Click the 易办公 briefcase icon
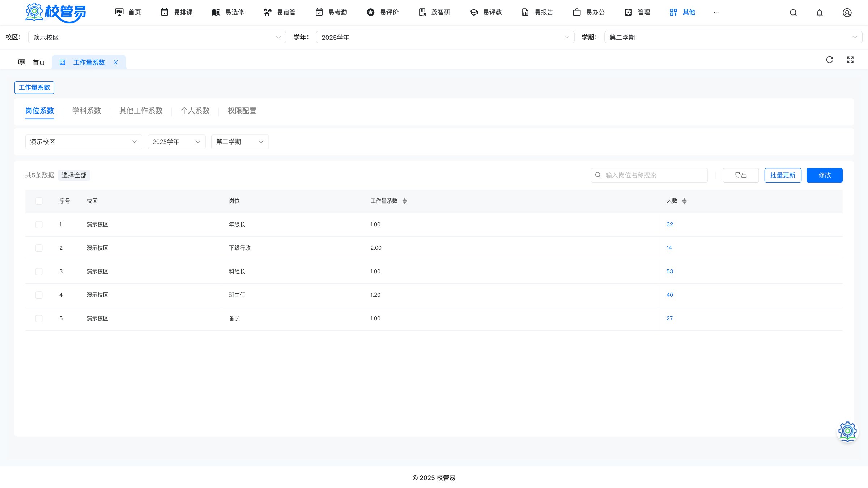868x488 pixels. pos(577,12)
